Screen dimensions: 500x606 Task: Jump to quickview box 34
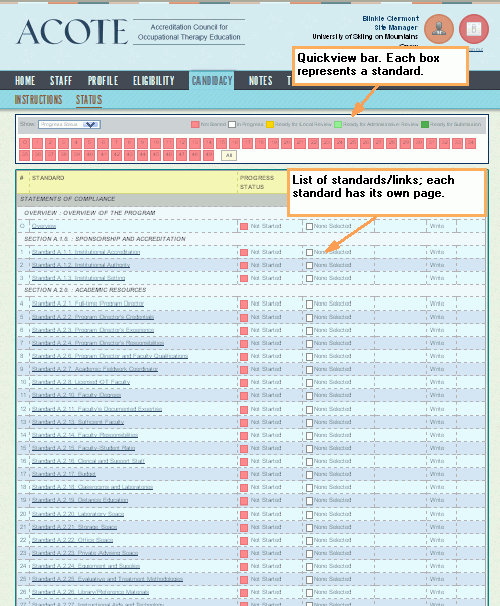pos(470,143)
